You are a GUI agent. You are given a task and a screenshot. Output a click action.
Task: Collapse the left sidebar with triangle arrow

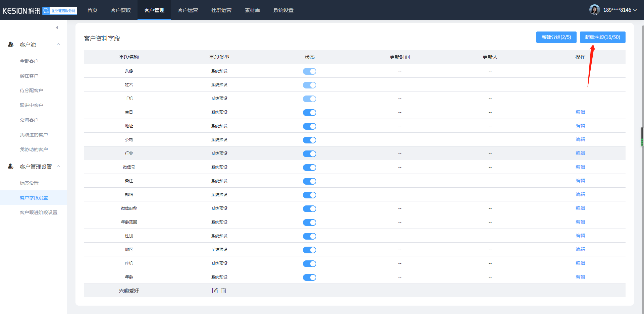pyautogui.click(x=57, y=27)
